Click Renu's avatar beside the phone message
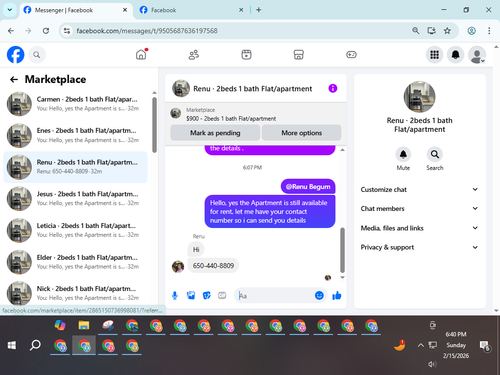 tap(178, 267)
